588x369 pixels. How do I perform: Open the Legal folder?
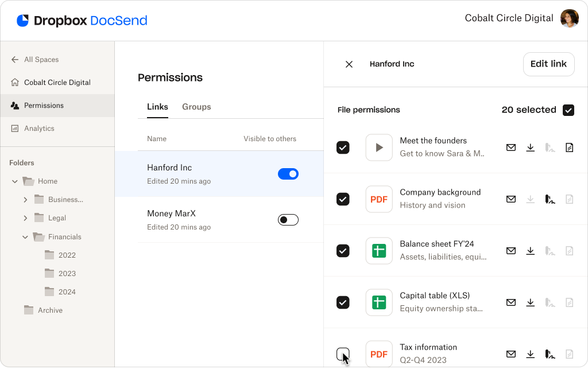tap(50, 219)
